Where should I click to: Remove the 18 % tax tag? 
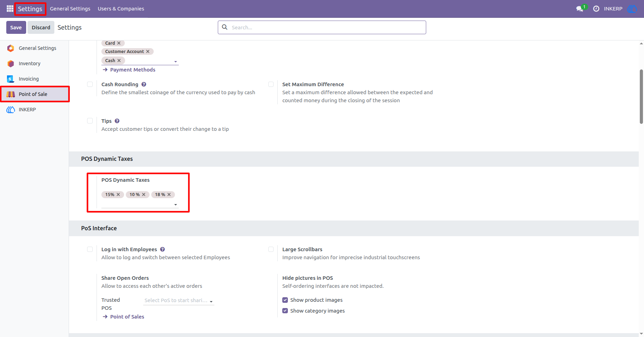click(169, 194)
